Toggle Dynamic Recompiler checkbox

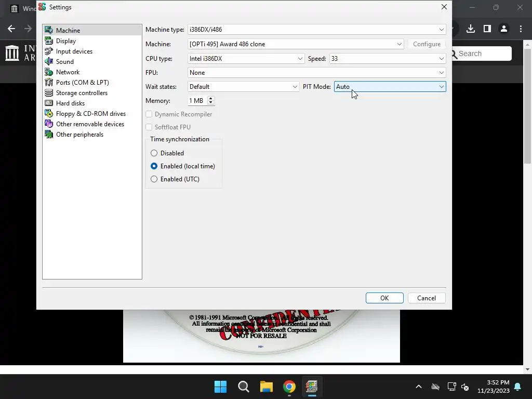point(149,114)
